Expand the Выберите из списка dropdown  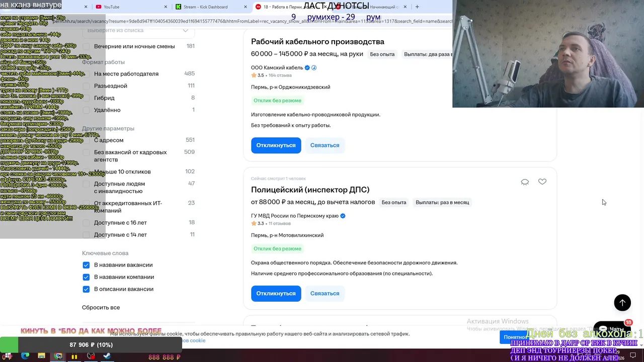point(138,31)
